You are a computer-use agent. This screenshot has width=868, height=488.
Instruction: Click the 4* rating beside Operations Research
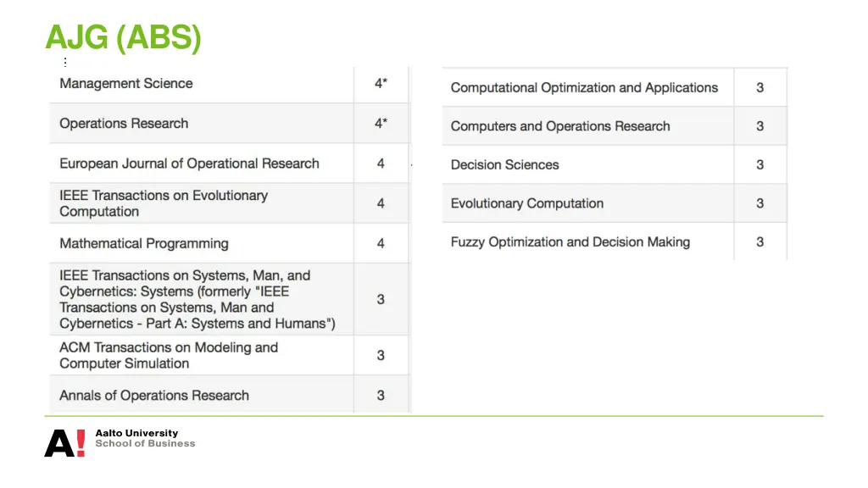point(381,124)
